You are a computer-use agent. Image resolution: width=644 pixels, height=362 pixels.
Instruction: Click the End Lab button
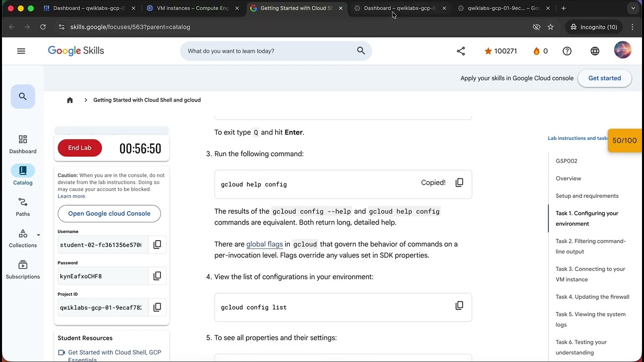[79, 148]
